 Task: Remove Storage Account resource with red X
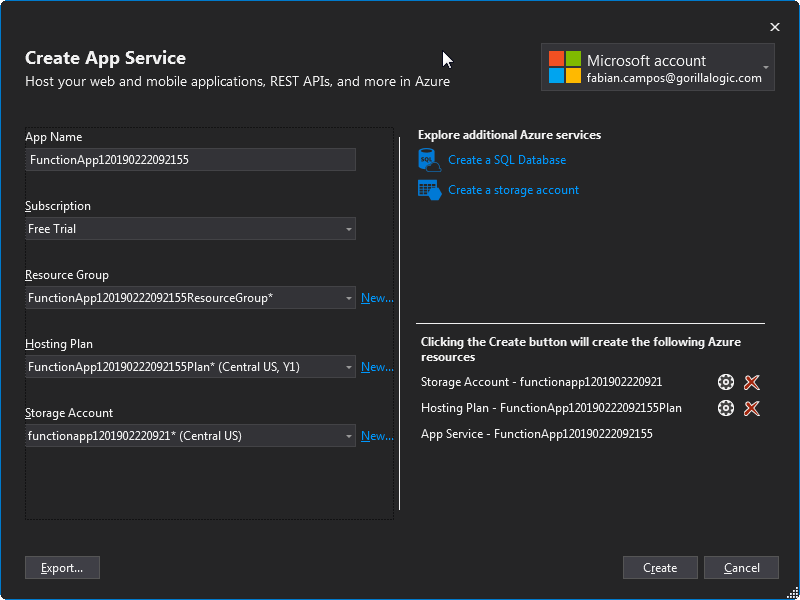(x=752, y=382)
